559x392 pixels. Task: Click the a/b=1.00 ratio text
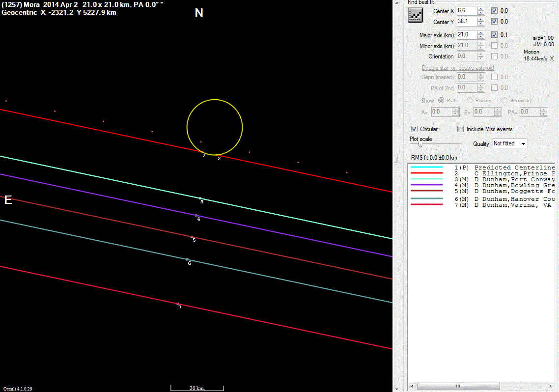pyautogui.click(x=543, y=38)
